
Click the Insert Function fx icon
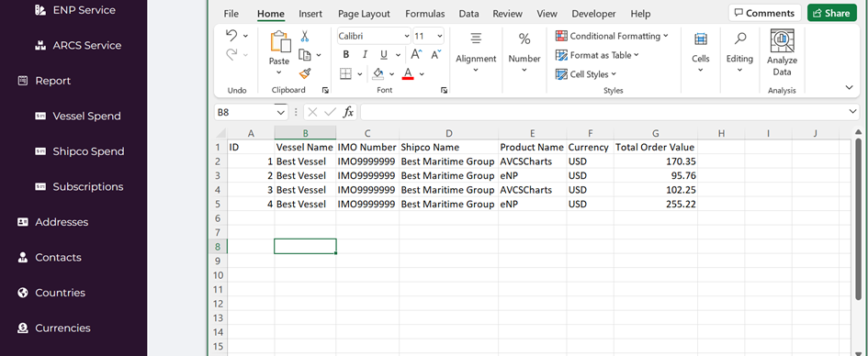tap(348, 112)
